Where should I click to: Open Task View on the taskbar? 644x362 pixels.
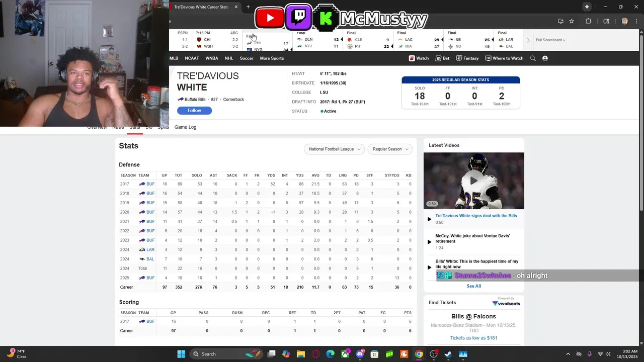[272, 354]
